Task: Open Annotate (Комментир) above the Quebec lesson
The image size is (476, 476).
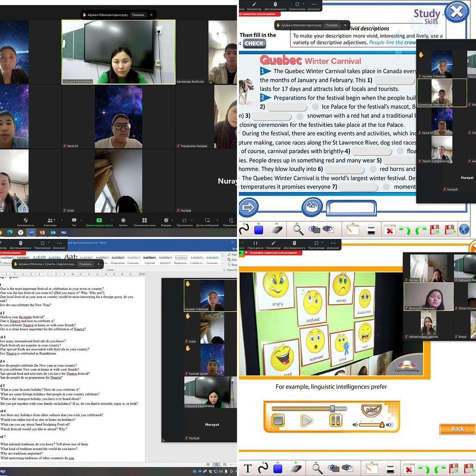Action: tap(254, 6)
